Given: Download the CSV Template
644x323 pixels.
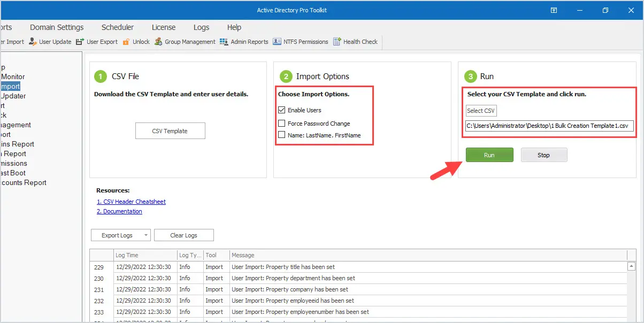Looking at the screenshot, I should [x=170, y=131].
